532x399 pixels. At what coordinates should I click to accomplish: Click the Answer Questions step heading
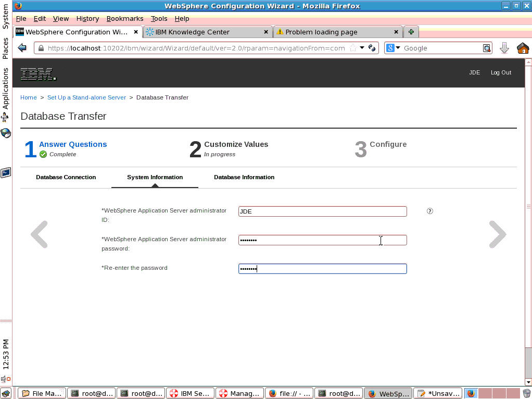pos(73,144)
